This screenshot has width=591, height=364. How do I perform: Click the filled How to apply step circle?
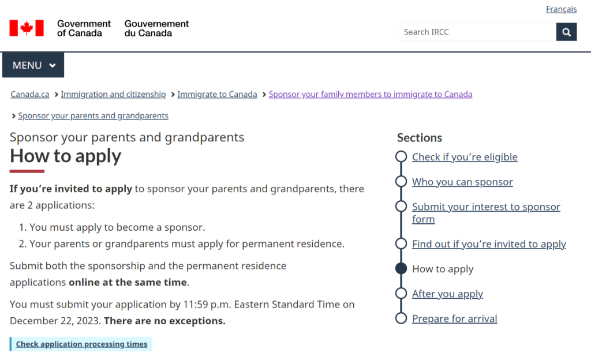click(401, 268)
